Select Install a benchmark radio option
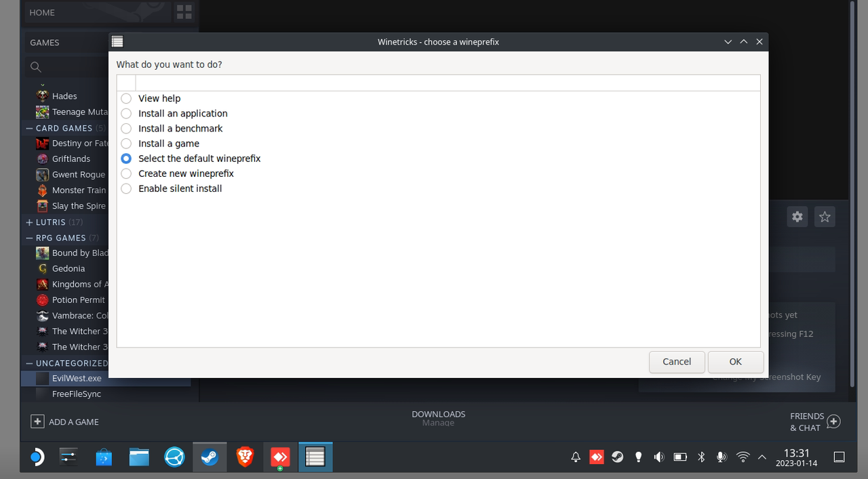This screenshot has width=868, height=479. pos(126,128)
